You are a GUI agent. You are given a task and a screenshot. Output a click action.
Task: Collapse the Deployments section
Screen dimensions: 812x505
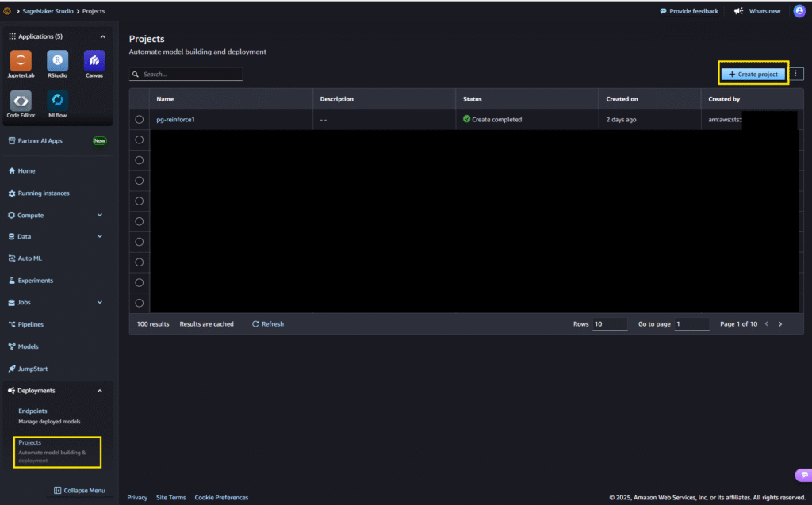(x=99, y=391)
